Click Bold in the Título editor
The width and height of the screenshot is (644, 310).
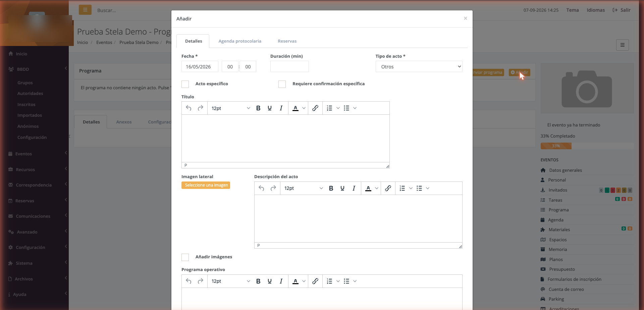258,108
